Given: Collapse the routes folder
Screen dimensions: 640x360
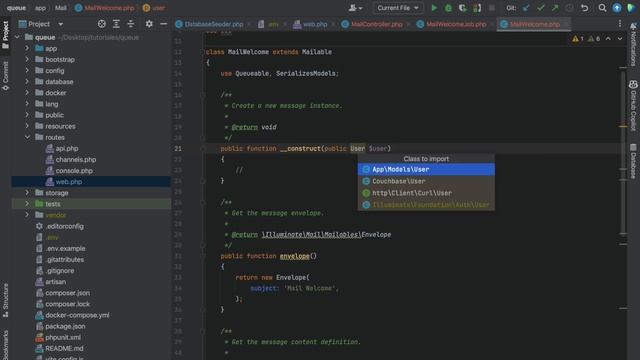Looking at the screenshot, I should tap(27, 137).
